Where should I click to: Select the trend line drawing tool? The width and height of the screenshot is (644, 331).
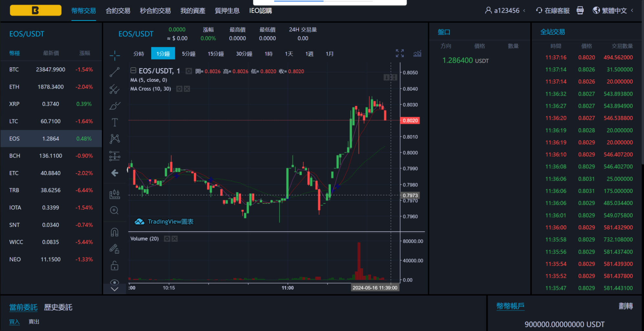(114, 72)
